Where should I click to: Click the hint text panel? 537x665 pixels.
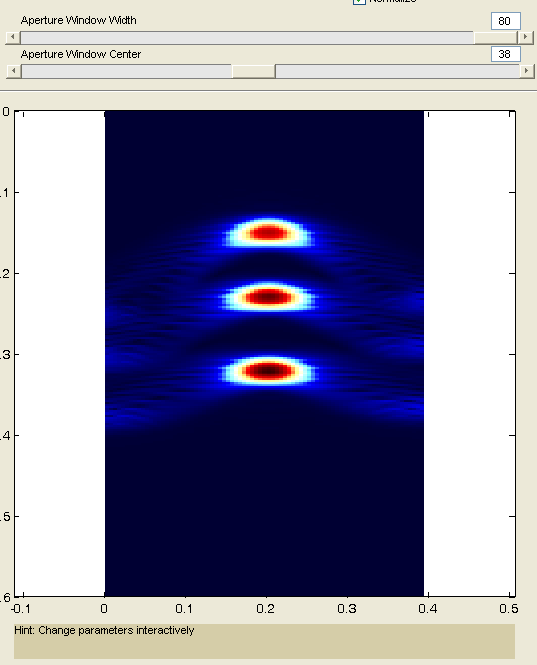264,641
